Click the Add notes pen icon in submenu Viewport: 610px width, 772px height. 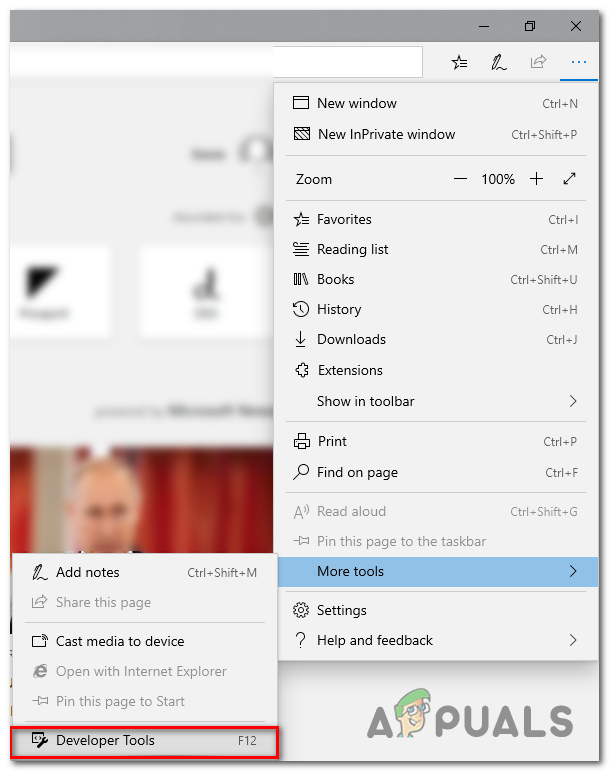pyautogui.click(x=40, y=572)
